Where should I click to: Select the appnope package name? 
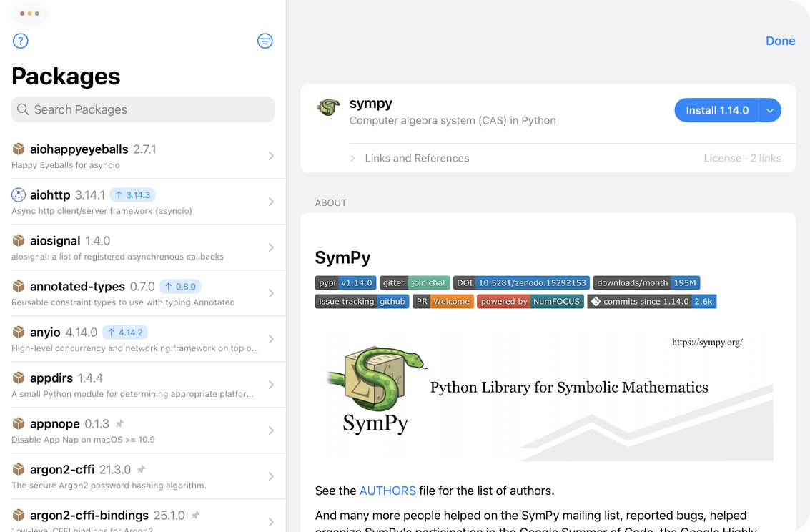pyautogui.click(x=55, y=424)
